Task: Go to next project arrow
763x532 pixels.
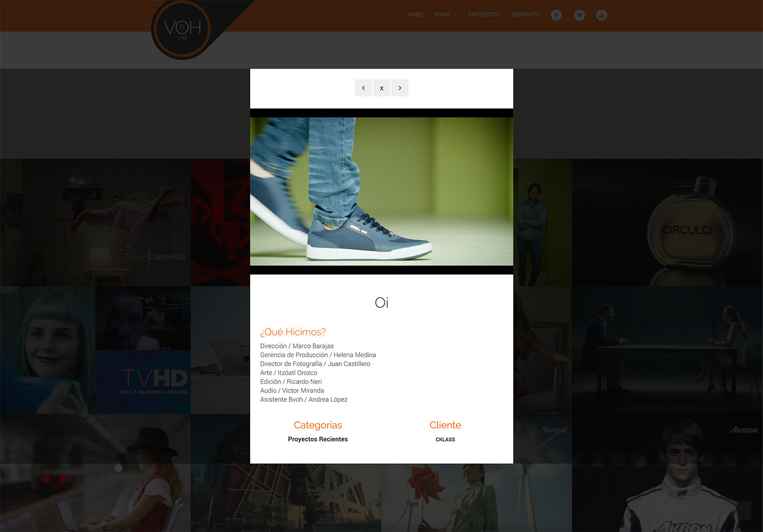Action: tap(400, 88)
